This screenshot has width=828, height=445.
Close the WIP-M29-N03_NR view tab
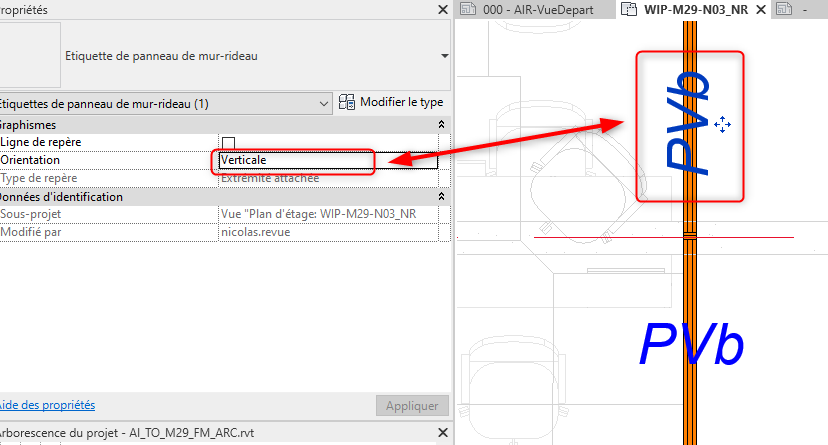click(x=760, y=9)
